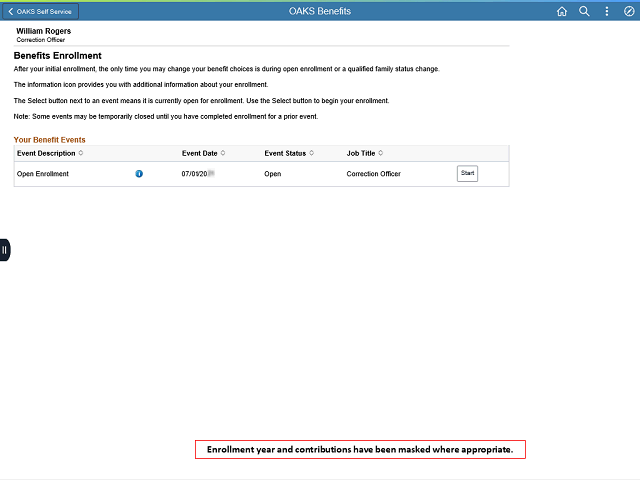Sort by Event Description column
The width and height of the screenshot is (640, 480).
(50, 153)
